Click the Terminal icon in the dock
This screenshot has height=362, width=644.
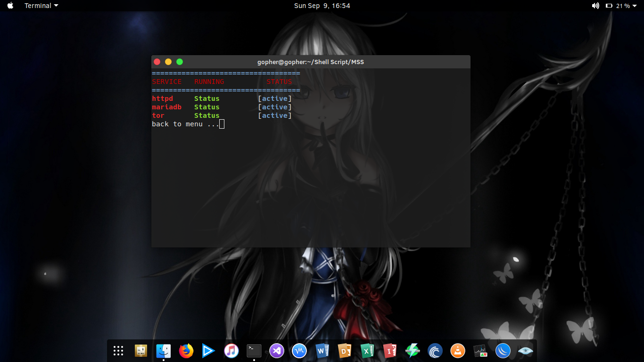coord(254,351)
